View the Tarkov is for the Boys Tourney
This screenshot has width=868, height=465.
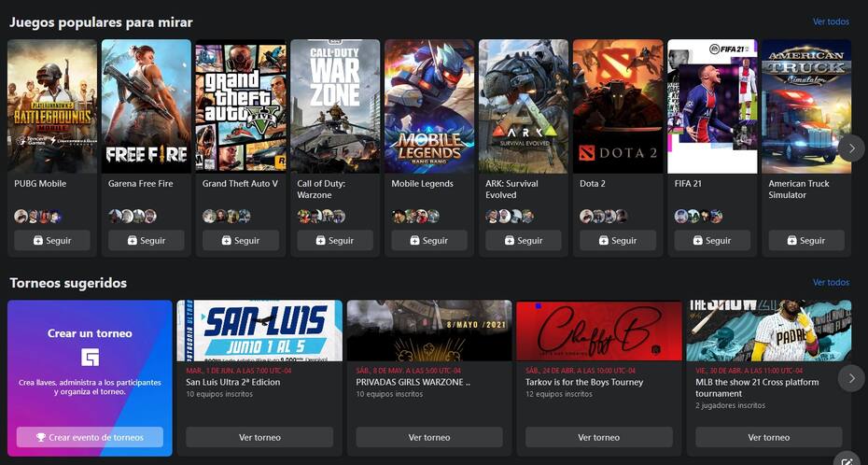coord(599,437)
